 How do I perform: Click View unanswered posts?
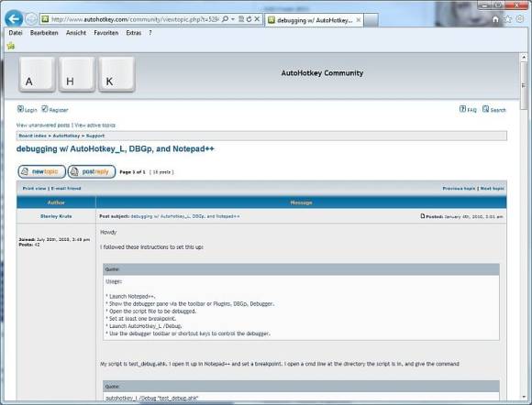[43, 125]
